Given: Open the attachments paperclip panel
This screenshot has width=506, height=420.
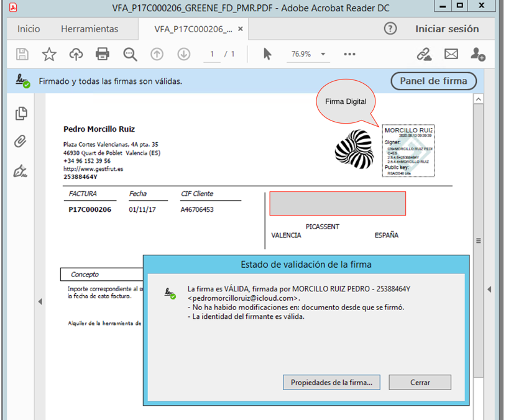Looking at the screenshot, I should (x=21, y=141).
